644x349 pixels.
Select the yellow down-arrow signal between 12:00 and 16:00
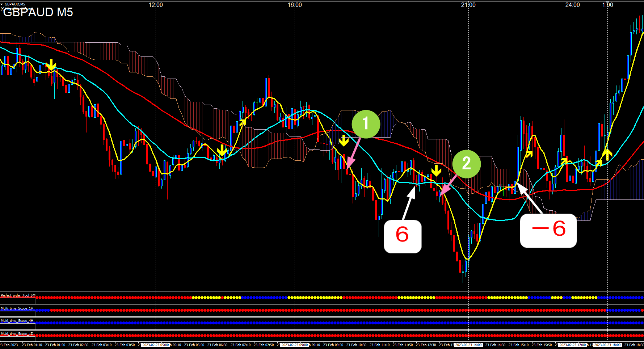click(222, 150)
